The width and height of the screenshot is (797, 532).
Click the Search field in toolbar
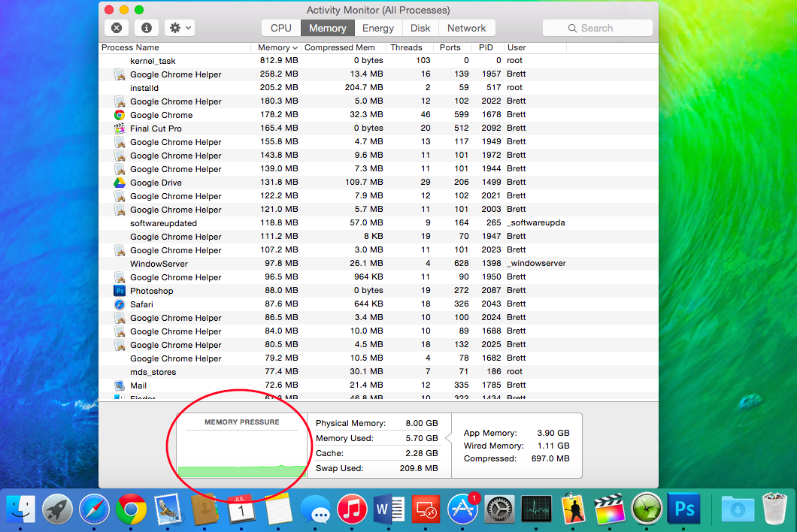(x=597, y=28)
